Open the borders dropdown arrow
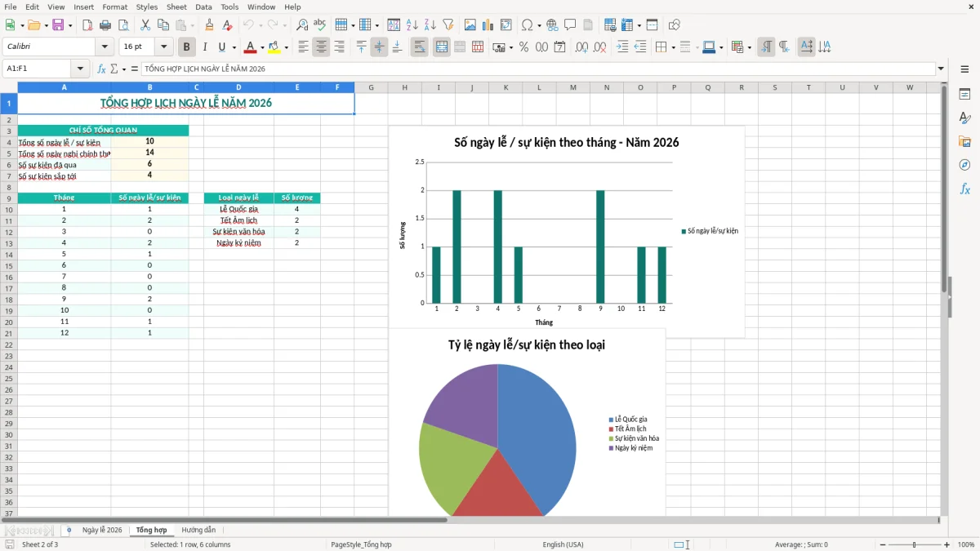 tap(674, 47)
